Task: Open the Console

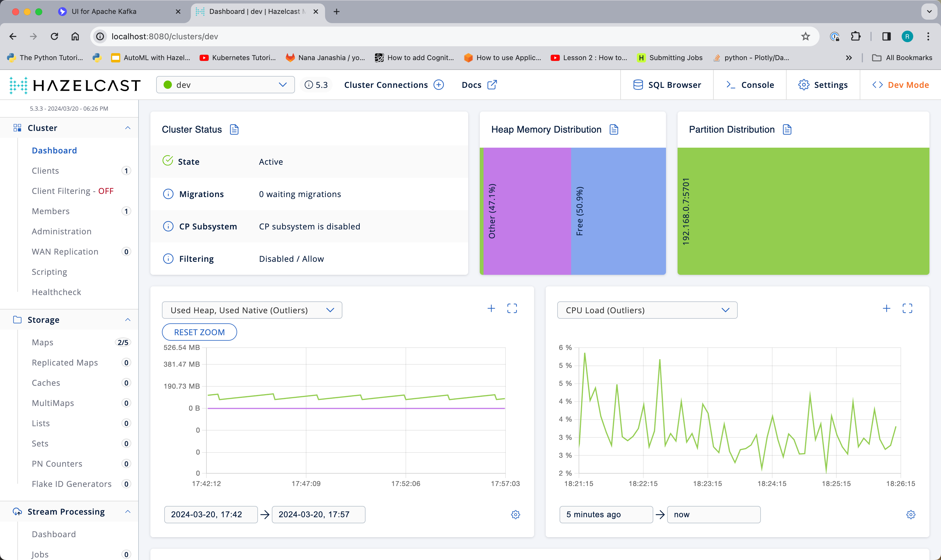Action: (750, 85)
